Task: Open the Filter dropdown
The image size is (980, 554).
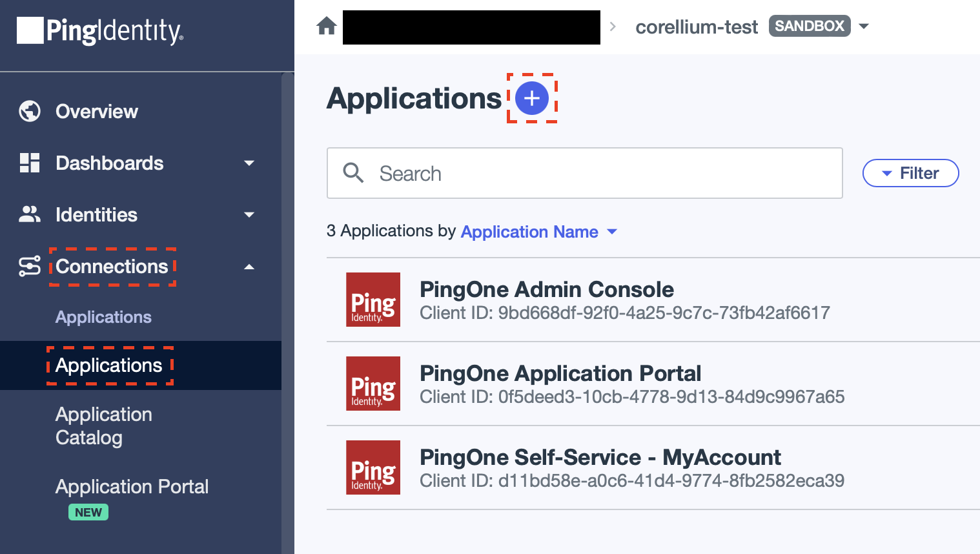Action: (910, 173)
